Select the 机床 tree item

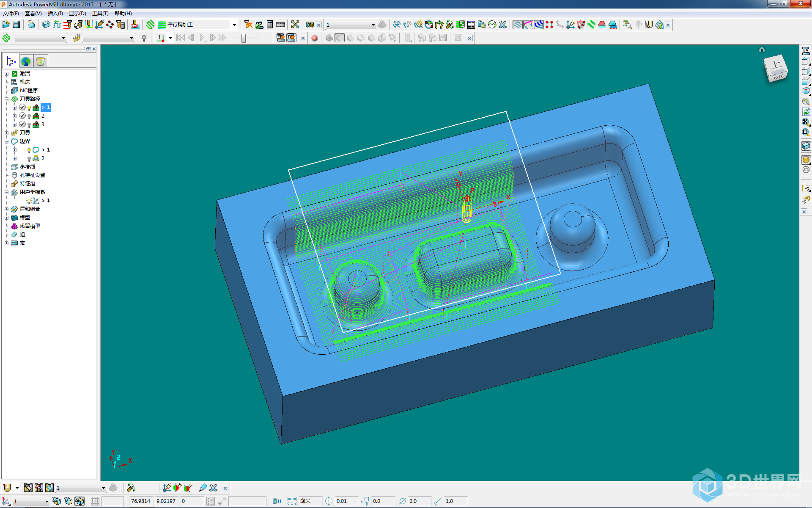tap(25, 82)
